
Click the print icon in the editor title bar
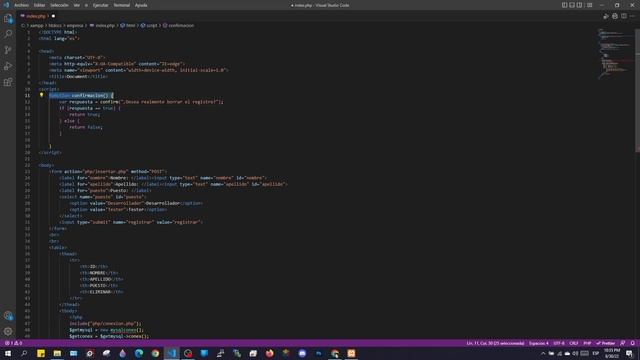click(x=615, y=16)
